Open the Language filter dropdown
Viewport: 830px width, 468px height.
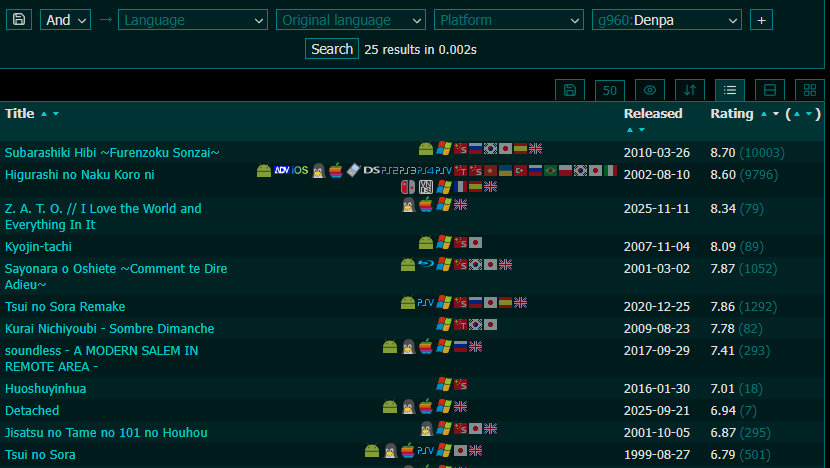coord(193,20)
